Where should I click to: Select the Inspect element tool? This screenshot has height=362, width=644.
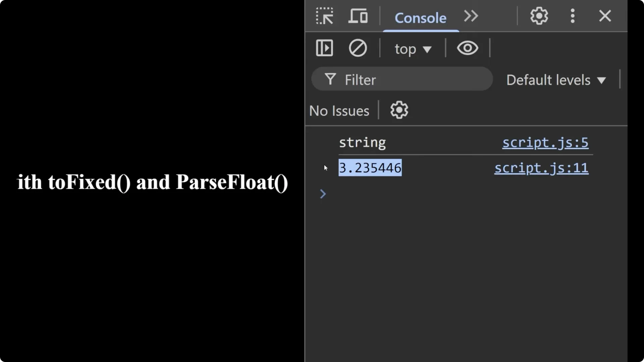(x=324, y=16)
